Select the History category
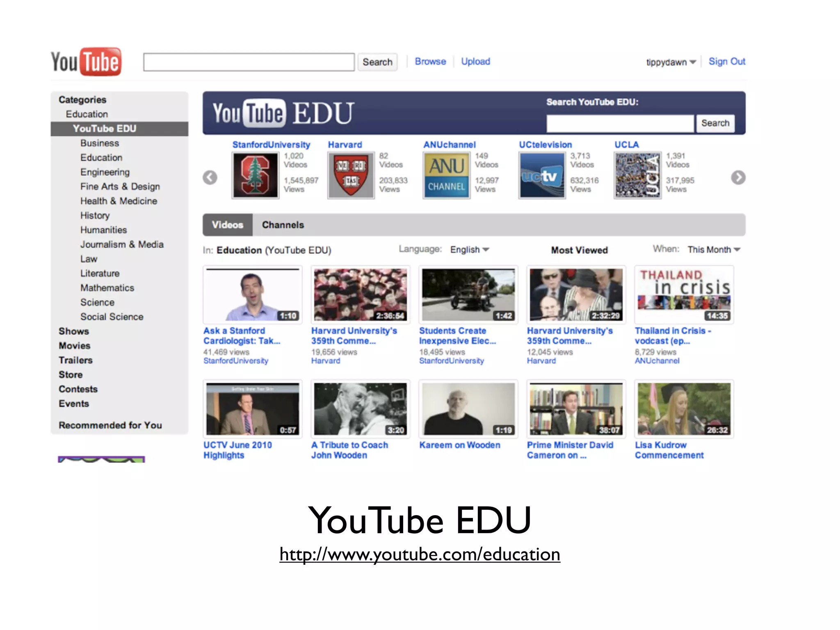This screenshot has height=630, width=840. pos(95,216)
